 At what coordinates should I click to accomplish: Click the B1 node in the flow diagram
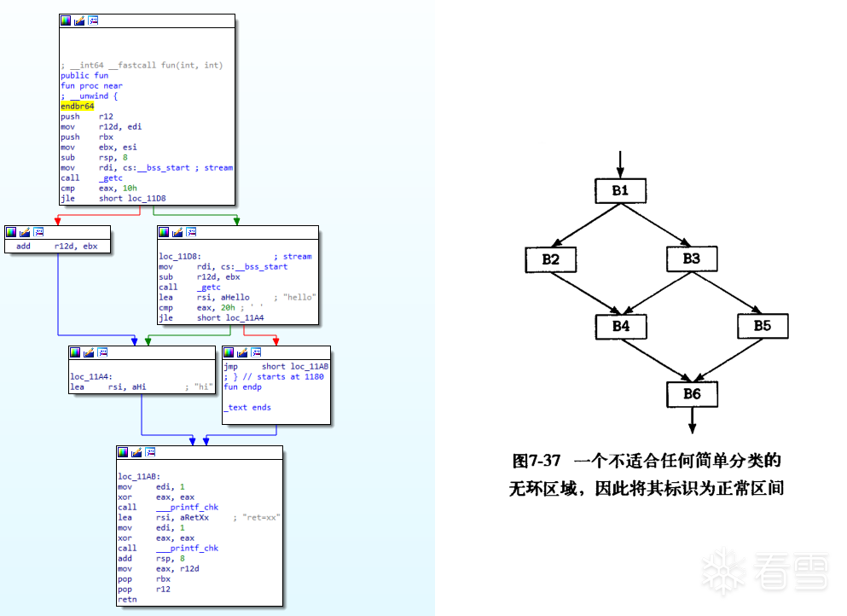click(620, 190)
